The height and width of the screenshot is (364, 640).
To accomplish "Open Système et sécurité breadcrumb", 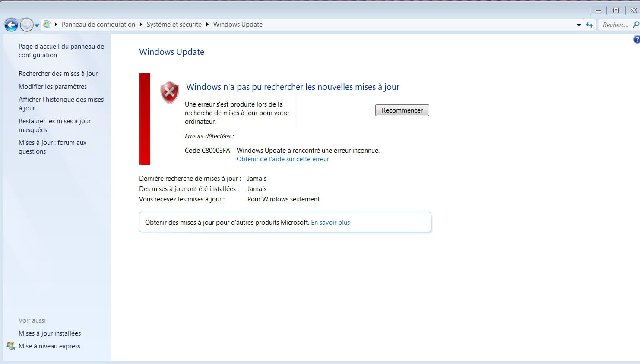I will click(174, 25).
